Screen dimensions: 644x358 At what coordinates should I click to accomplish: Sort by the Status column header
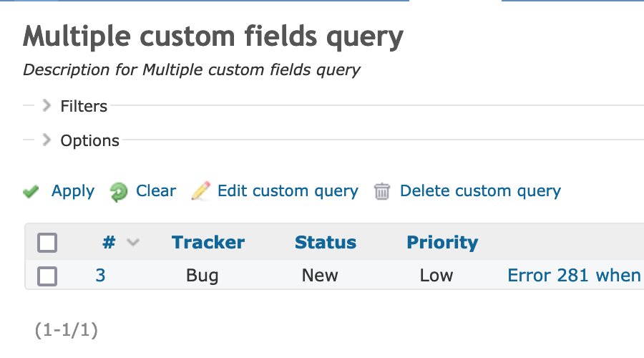coord(326,242)
